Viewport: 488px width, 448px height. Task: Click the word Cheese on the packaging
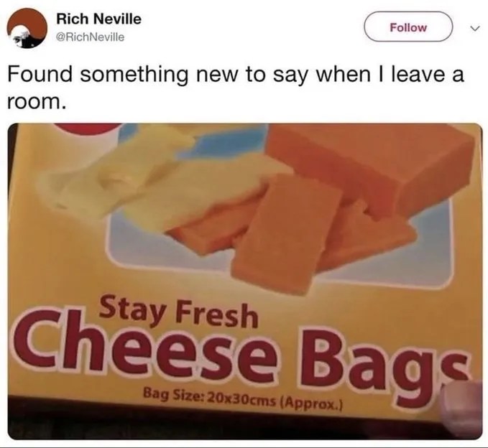click(x=147, y=345)
